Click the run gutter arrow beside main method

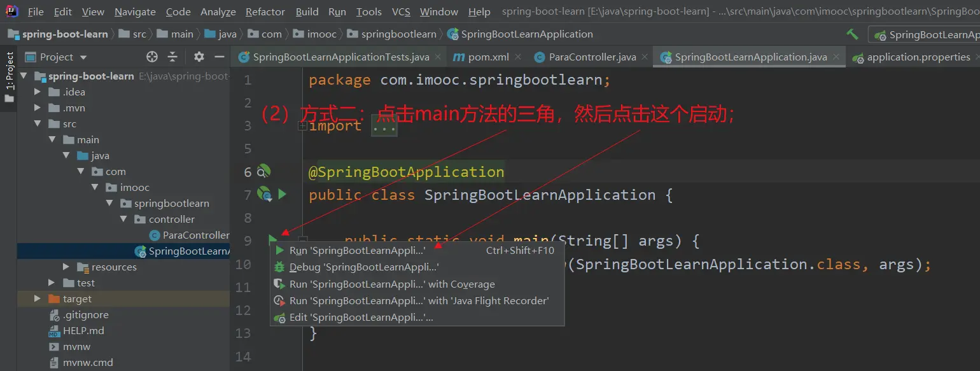[272, 240]
